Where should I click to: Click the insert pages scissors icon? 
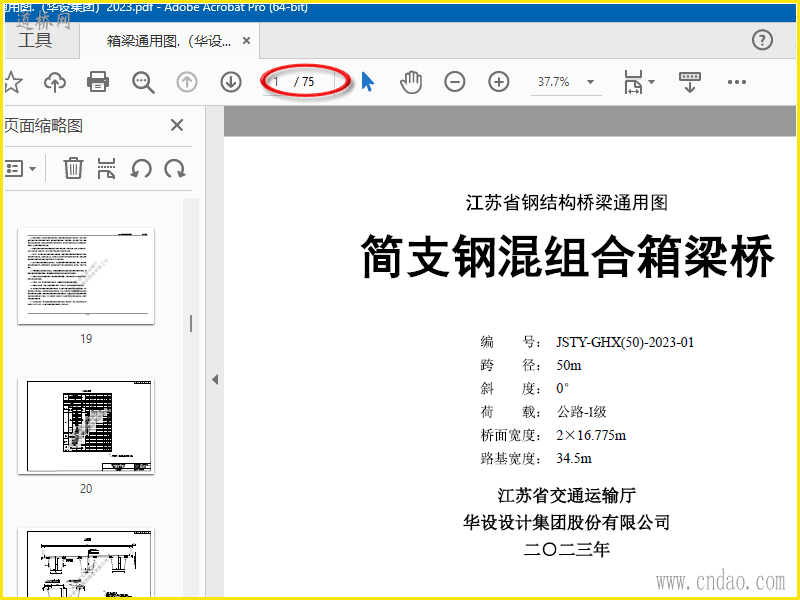pyautogui.click(x=106, y=168)
